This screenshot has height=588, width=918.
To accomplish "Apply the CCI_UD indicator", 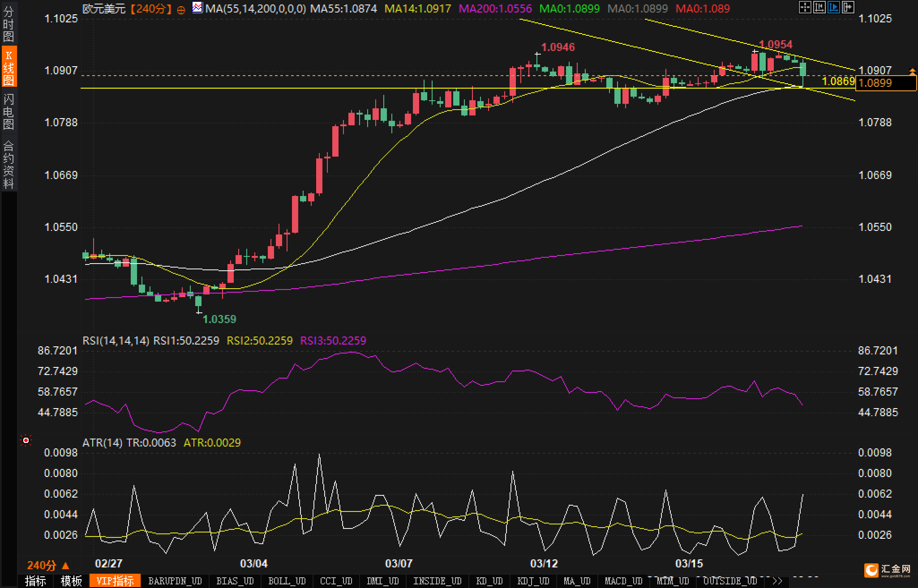I will [x=336, y=581].
